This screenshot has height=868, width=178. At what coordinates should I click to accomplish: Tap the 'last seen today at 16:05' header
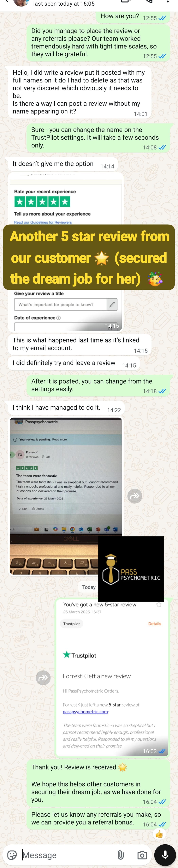(64, 4)
